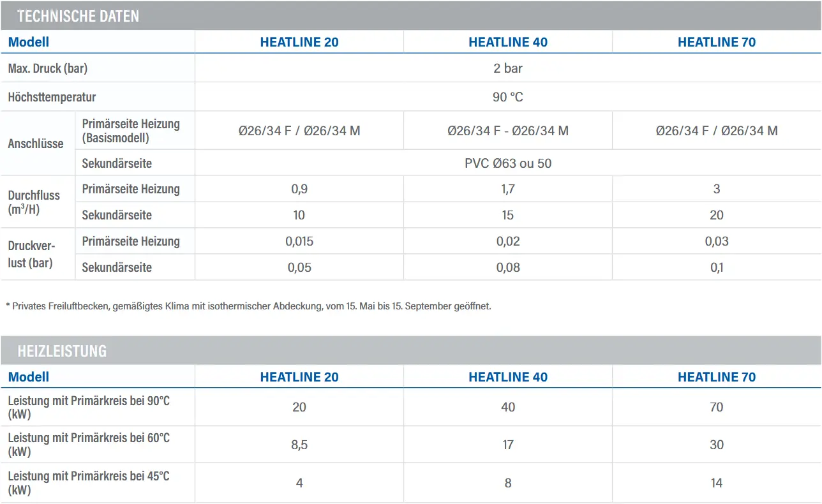Select the 'Durchfluss (m³/H)' group label

(x=34, y=202)
